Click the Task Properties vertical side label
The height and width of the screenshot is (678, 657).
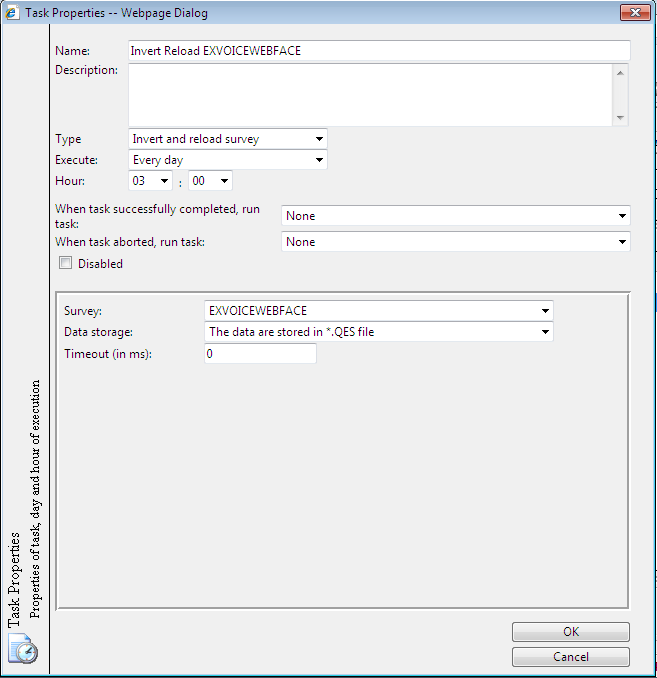click(14, 580)
